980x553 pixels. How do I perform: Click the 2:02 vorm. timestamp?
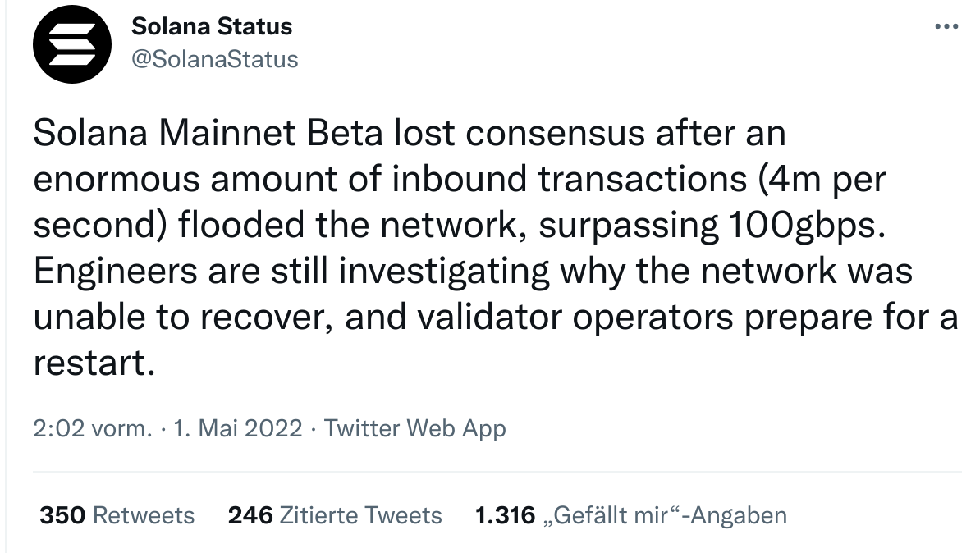93,428
